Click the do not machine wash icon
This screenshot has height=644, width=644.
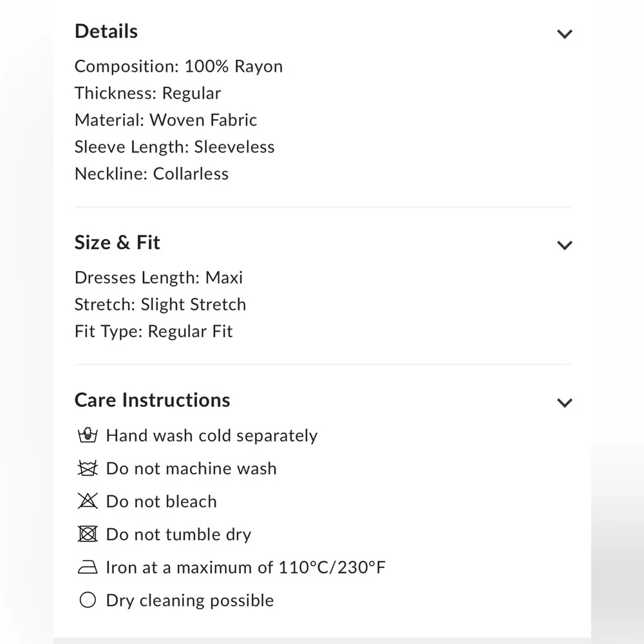pos(87,469)
